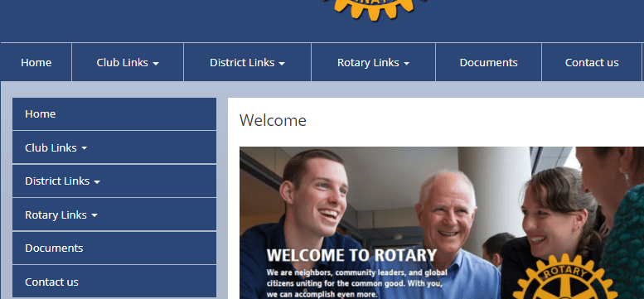
Task: Open Documents in the top navigation bar
Action: pyautogui.click(x=489, y=62)
